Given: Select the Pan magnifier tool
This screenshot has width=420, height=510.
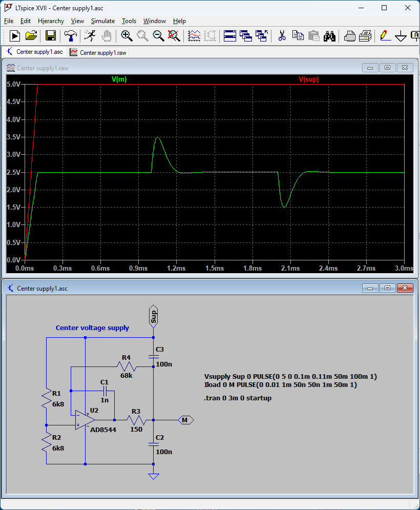Looking at the screenshot, I should 142,35.
